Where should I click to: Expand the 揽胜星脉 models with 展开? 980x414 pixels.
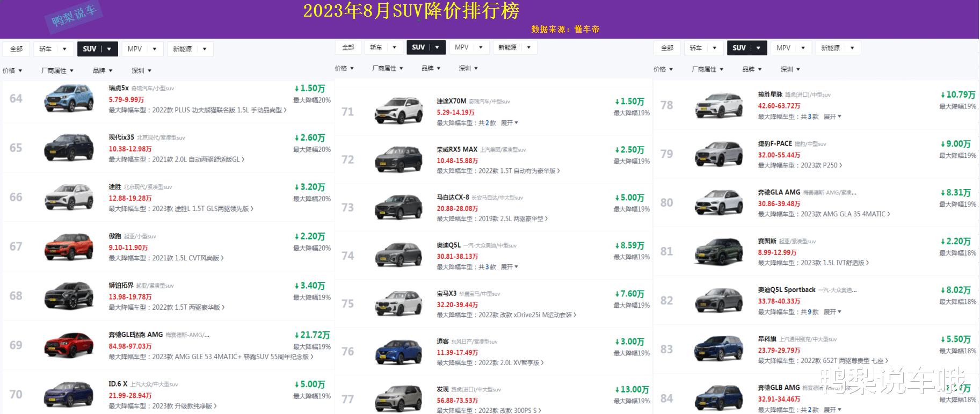pos(832,117)
